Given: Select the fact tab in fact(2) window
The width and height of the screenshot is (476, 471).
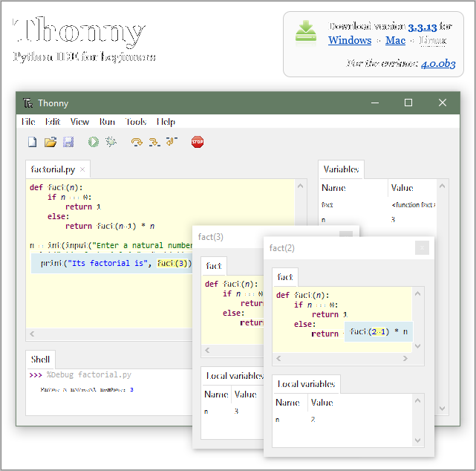Looking at the screenshot, I should pyautogui.click(x=285, y=277).
